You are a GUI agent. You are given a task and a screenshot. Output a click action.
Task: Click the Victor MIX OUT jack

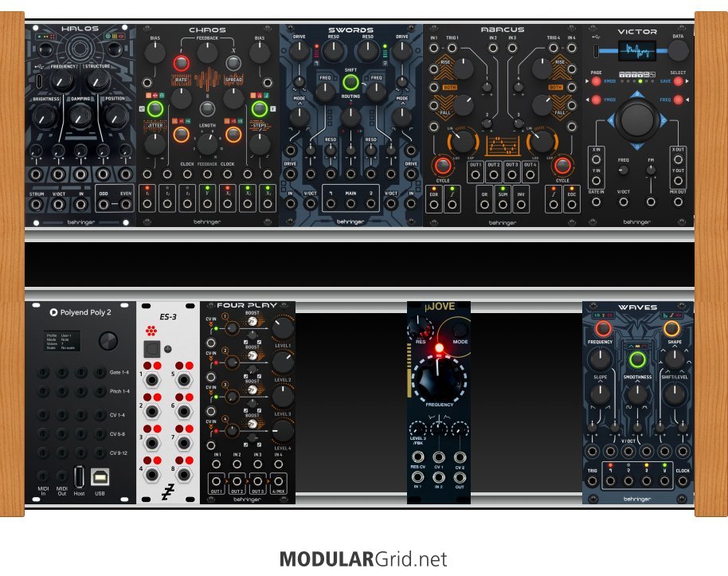tap(679, 202)
